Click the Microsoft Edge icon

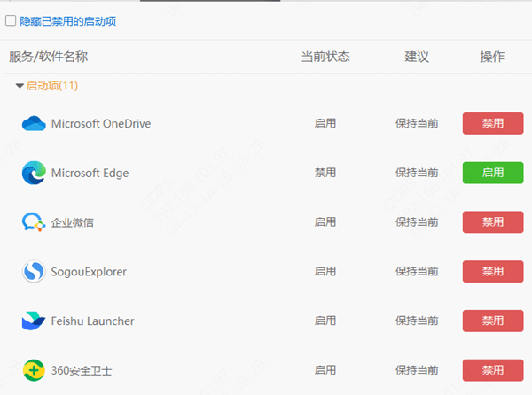point(34,173)
